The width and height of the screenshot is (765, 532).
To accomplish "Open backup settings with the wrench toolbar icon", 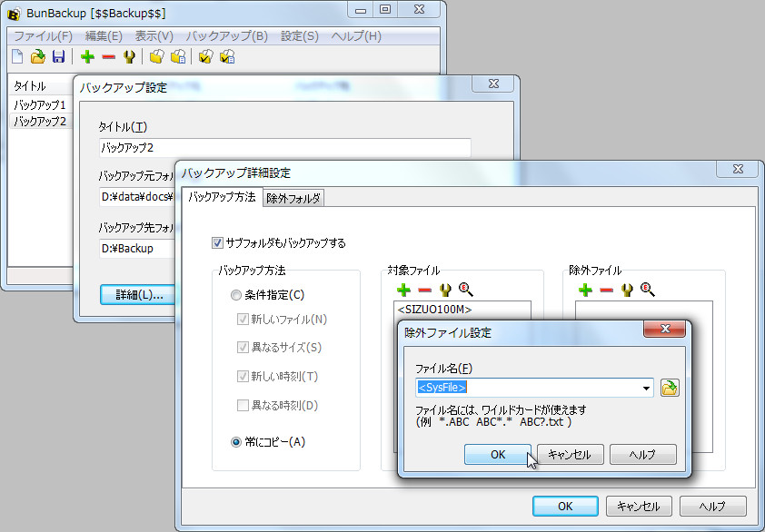I will click(128, 56).
